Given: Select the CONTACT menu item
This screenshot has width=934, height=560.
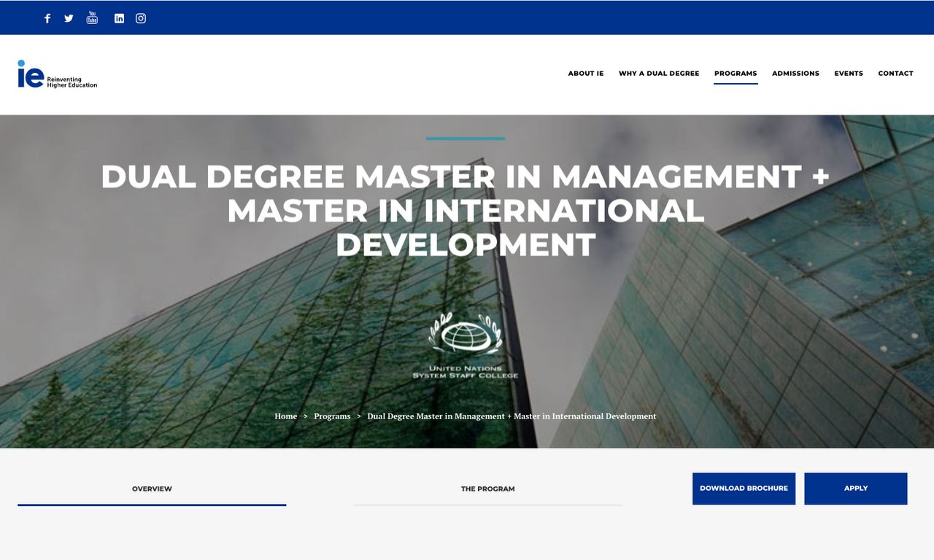Looking at the screenshot, I should (895, 73).
